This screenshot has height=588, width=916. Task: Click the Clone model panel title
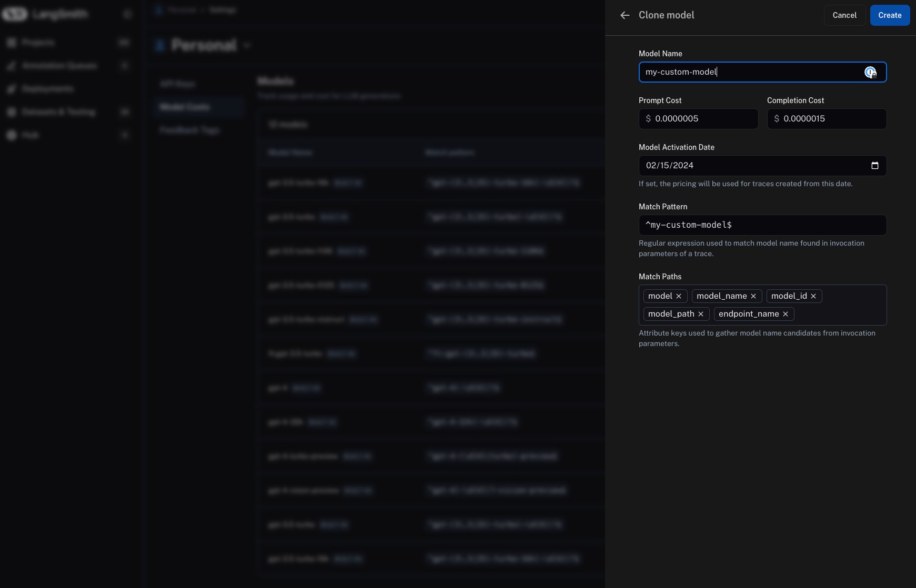pos(666,15)
